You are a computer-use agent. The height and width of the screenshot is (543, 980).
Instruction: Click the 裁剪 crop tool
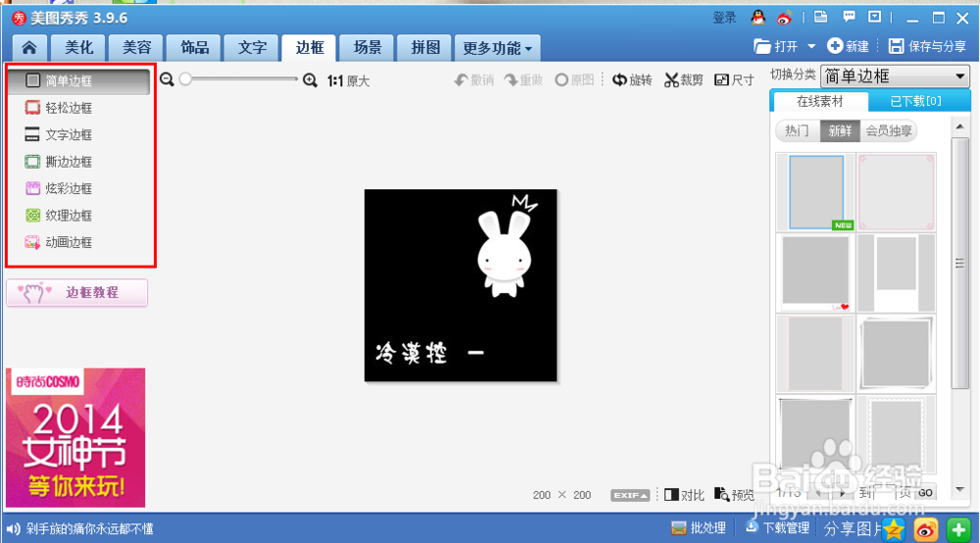(683, 80)
